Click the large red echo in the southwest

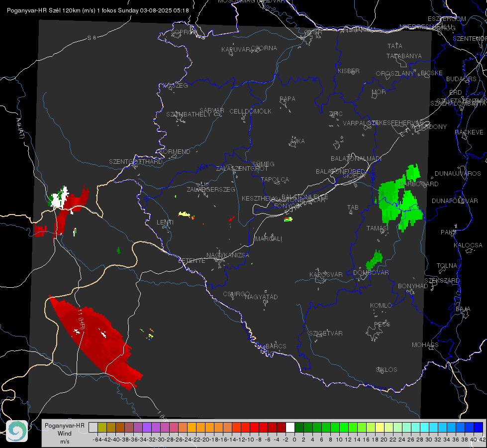click(97, 342)
